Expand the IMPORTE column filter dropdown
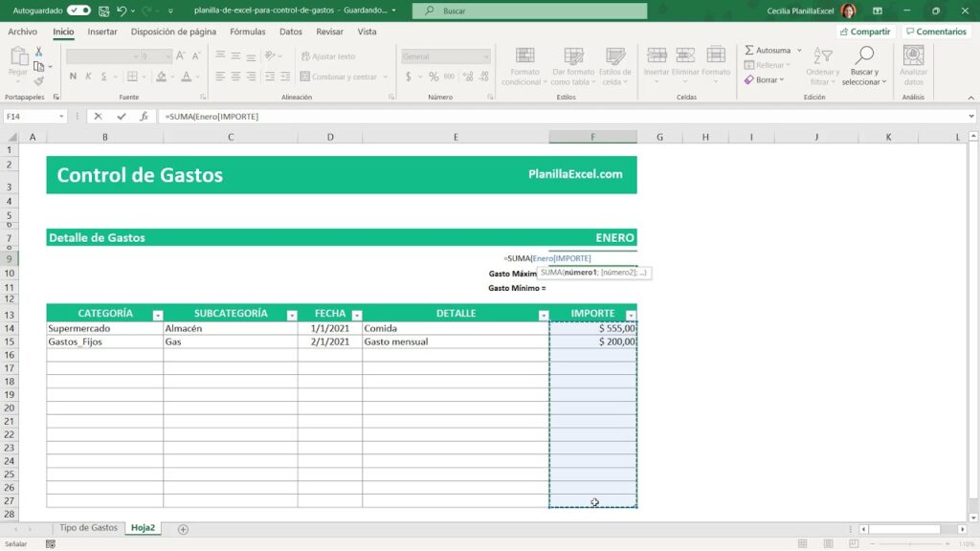The image size is (980, 551). click(631, 315)
